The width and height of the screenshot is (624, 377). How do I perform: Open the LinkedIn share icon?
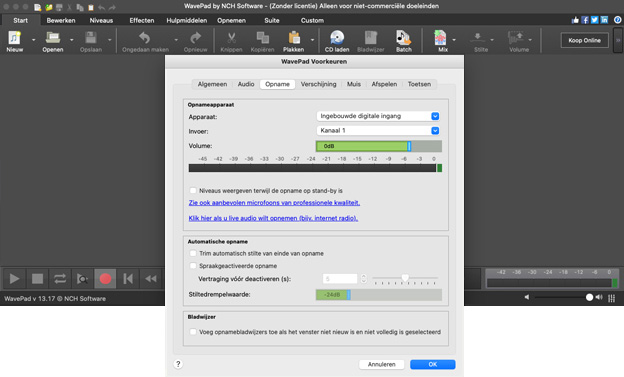[604, 20]
